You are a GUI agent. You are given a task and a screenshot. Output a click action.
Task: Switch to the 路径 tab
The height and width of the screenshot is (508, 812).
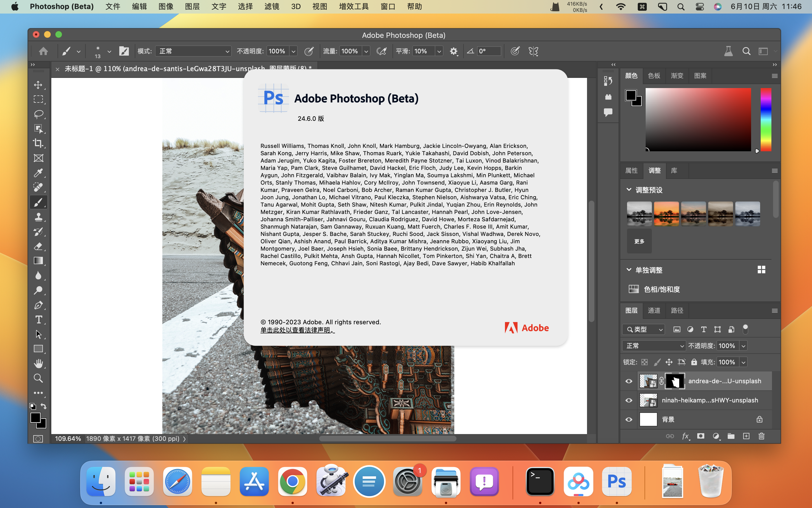click(677, 310)
